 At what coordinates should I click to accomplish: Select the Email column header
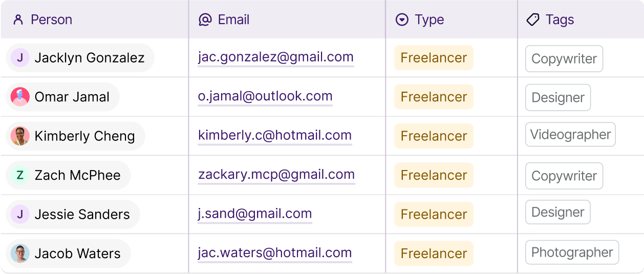coord(233,20)
